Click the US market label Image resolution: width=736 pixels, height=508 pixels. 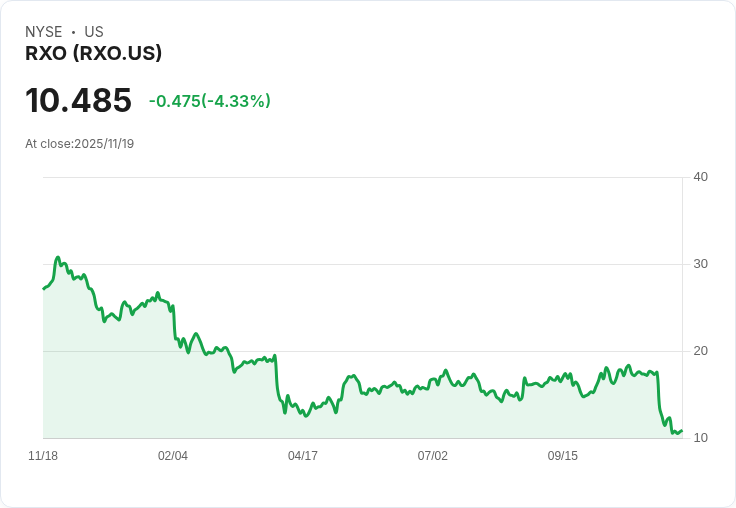point(94,32)
